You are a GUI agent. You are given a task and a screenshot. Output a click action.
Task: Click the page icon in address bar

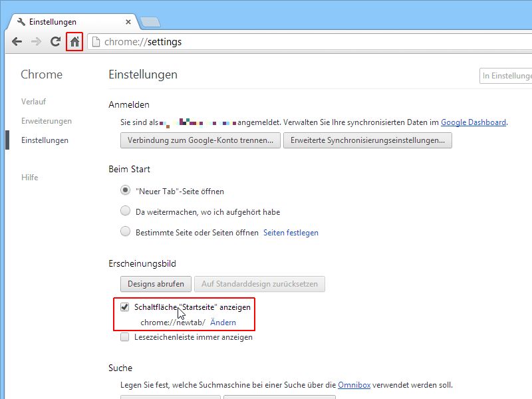[96, 42]
